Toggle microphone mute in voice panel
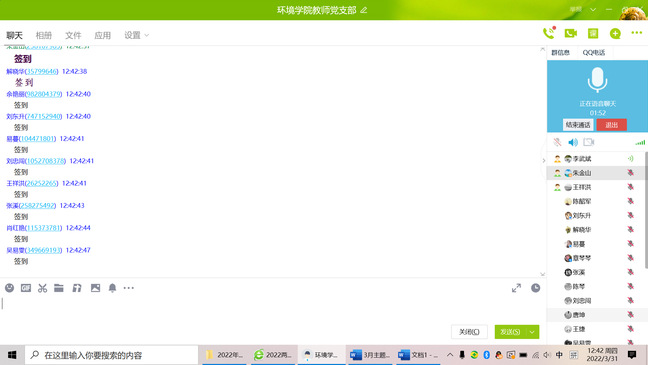The height and width of the screenshot is (365, 648). [557, 142]
